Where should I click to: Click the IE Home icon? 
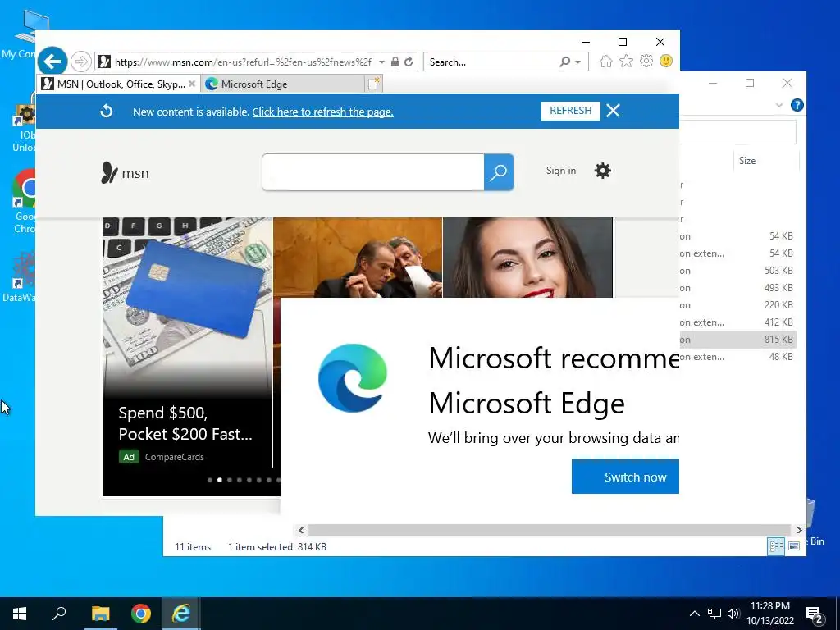click(x=606, y=61)
